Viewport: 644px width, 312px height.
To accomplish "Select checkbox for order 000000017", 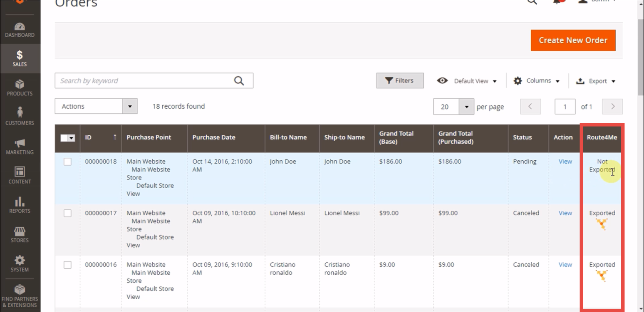I will pyautogui.click(x=67, y=213).
